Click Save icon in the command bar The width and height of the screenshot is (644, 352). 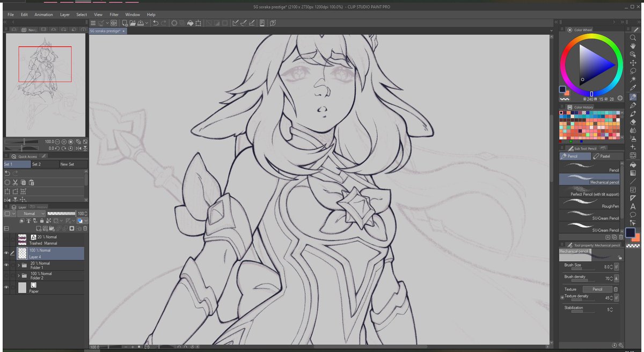(x=141, y=23)
